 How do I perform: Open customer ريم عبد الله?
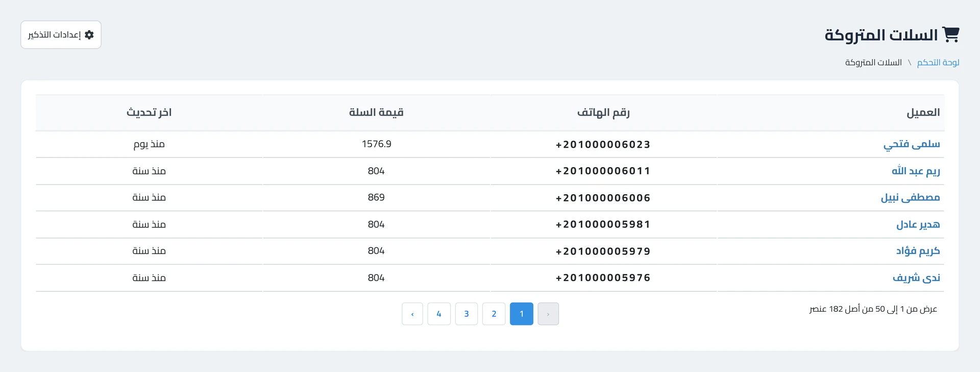916,171
